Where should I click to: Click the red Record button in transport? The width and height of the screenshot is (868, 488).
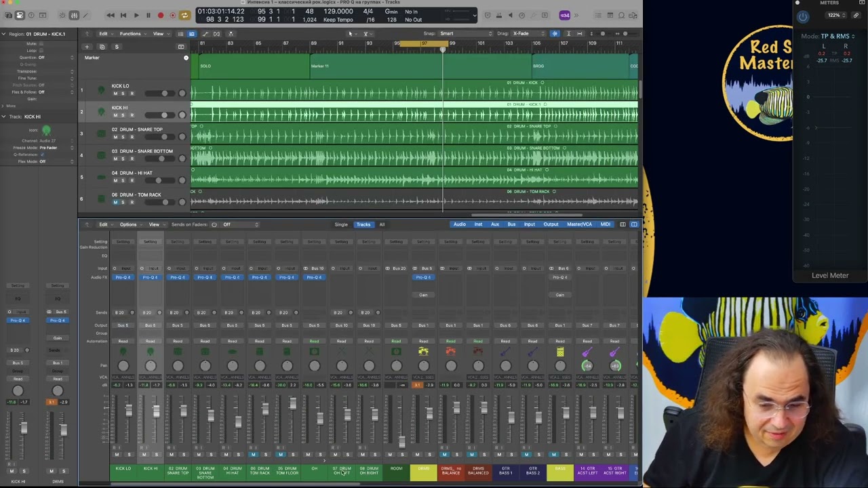click(161, 15)
